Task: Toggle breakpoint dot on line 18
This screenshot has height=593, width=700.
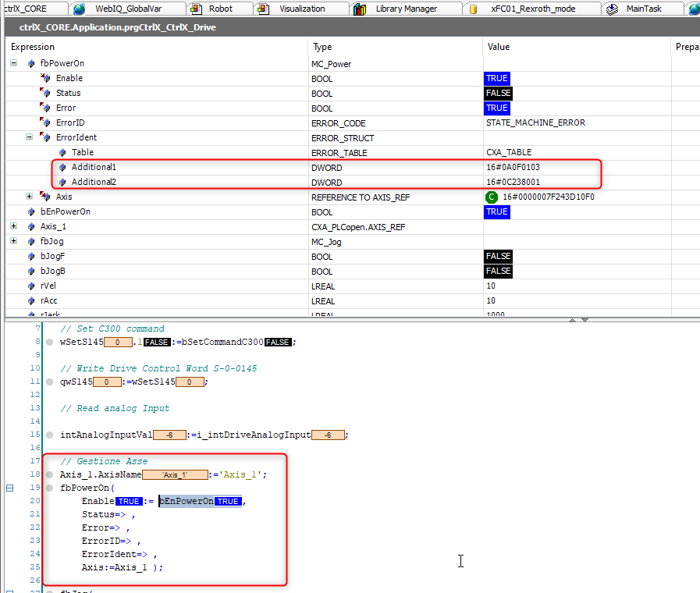Action: [x=49, y=475]
